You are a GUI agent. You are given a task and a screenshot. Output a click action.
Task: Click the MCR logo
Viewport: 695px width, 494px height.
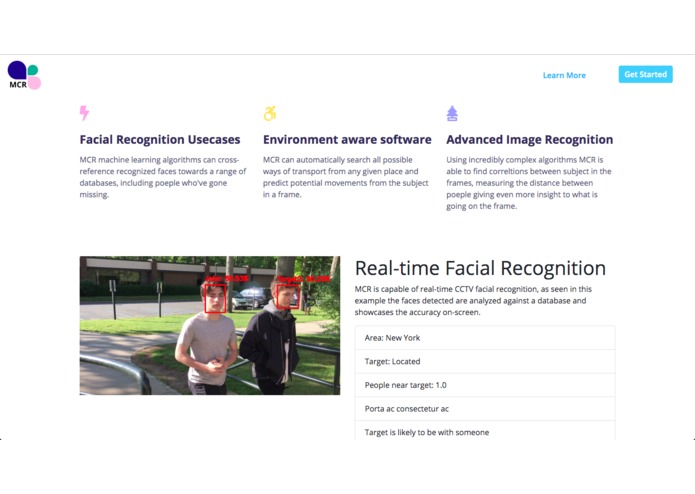24,75
